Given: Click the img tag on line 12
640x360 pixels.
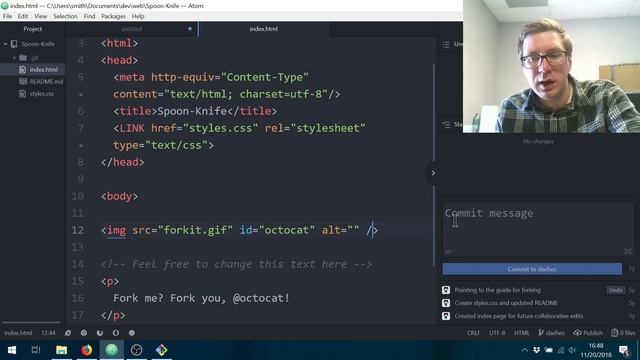Looking at the screenshot, I should (x=116, y=230).
